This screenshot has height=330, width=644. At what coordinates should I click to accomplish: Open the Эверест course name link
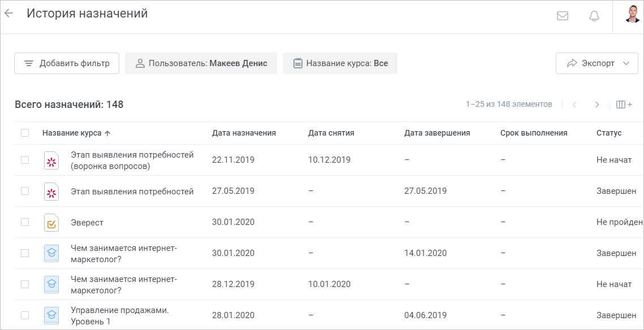point(87,223)
